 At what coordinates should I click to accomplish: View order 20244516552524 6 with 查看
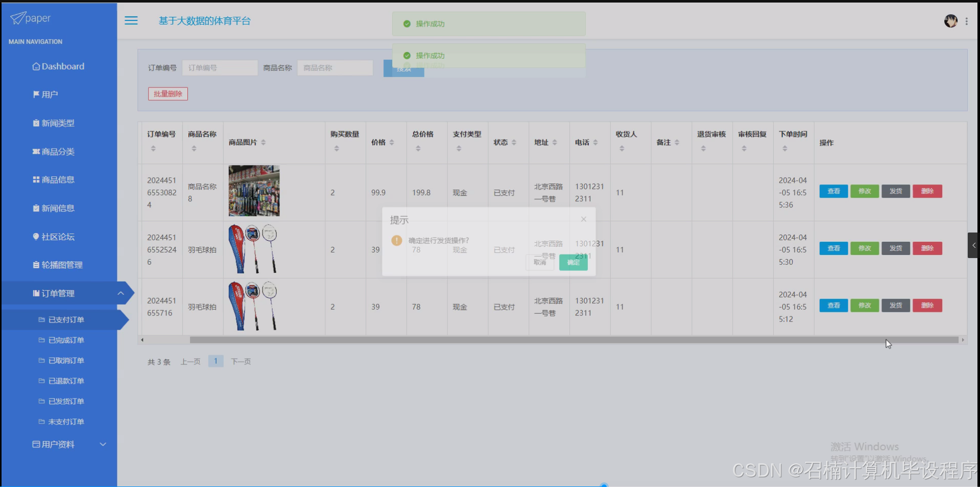833,248
